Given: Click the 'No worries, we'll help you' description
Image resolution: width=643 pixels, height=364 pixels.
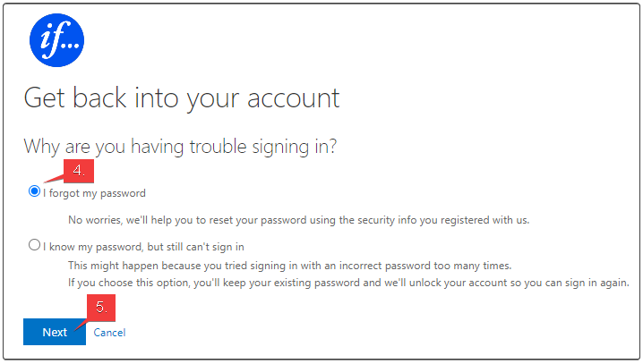Looking at the screenshot, I should pos(298,220).
